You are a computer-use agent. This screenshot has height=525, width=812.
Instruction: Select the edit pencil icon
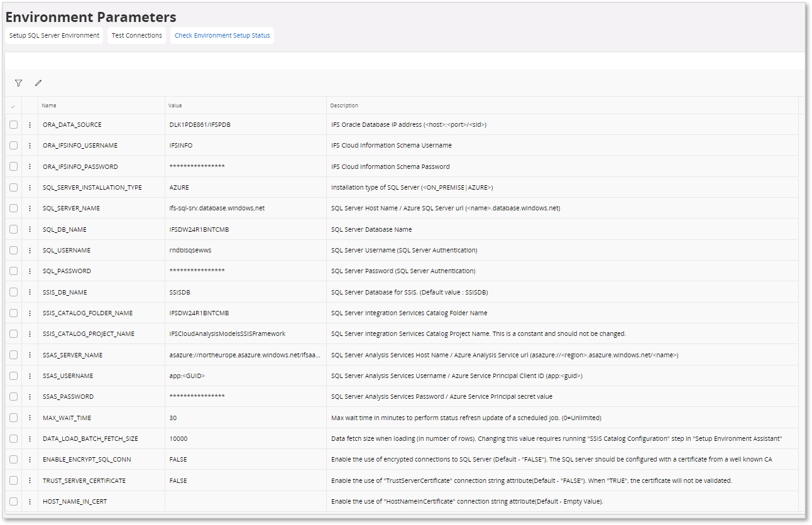pos(38,82)
